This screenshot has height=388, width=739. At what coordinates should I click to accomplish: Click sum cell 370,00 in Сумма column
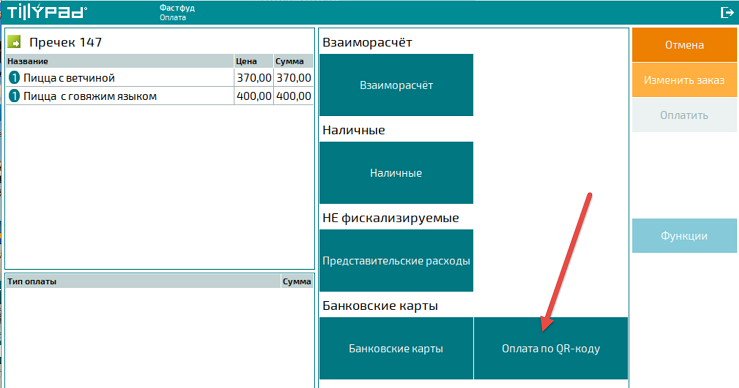coord(294,77)
